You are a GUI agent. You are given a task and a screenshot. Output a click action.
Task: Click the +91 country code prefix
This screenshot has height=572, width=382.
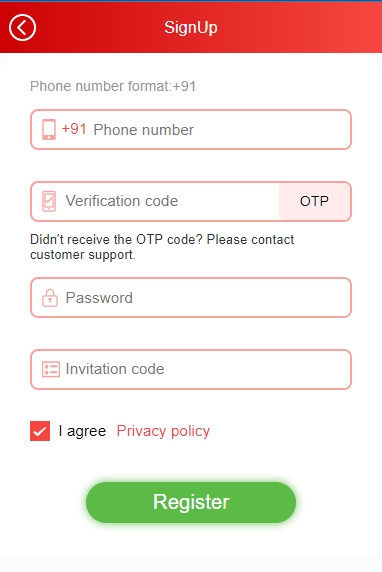74,129
